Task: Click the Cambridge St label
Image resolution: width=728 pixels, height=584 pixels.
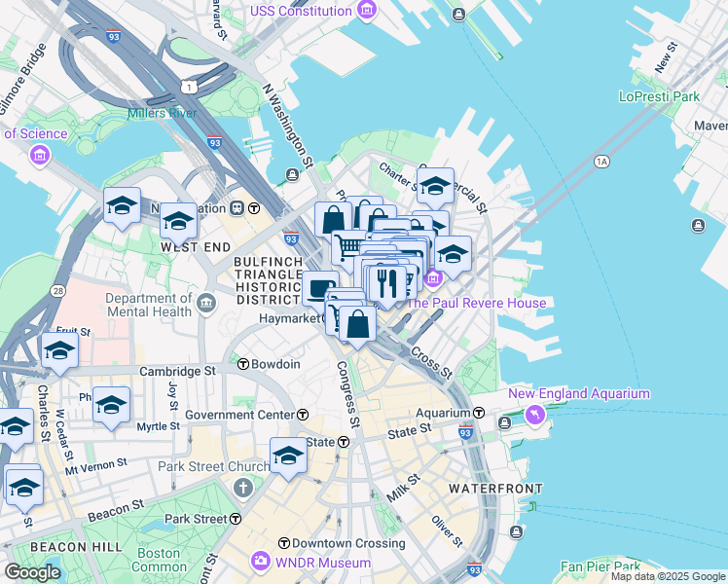Action: (x=177, y=371)
